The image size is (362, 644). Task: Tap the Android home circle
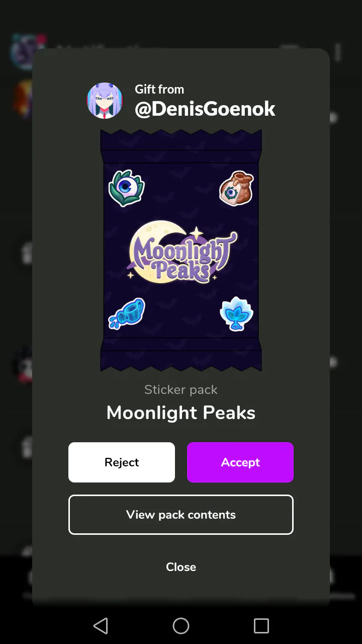[x=181, y=626]
